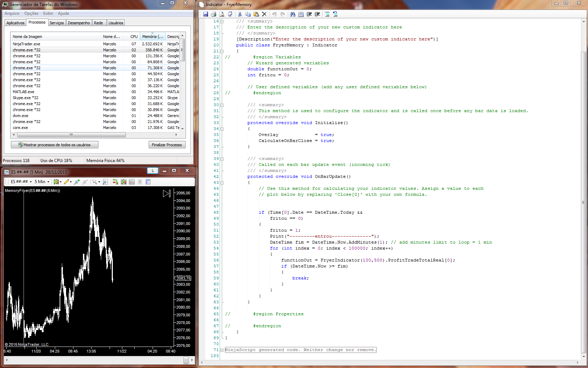Open the Opções menu in Task Manager

(x=31, y=13)
